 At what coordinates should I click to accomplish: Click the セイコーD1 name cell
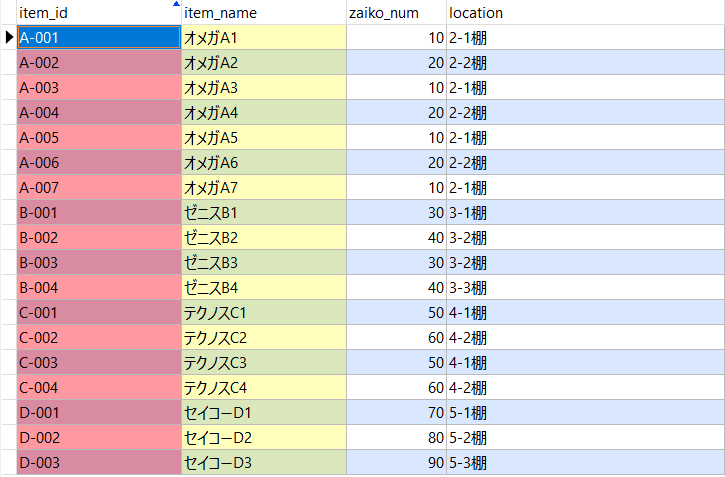264,412
